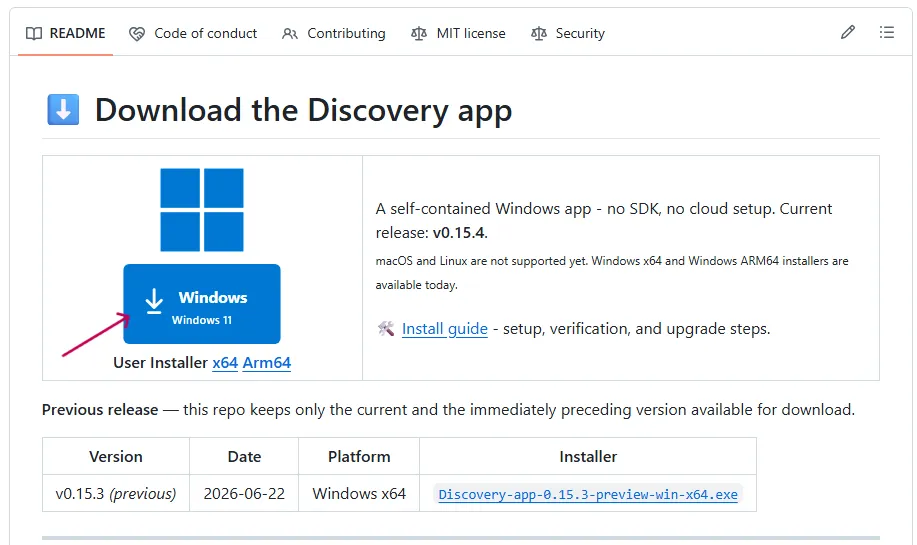Click the 'Version' column header
This screenshot has height=545, width=917.
116,456
